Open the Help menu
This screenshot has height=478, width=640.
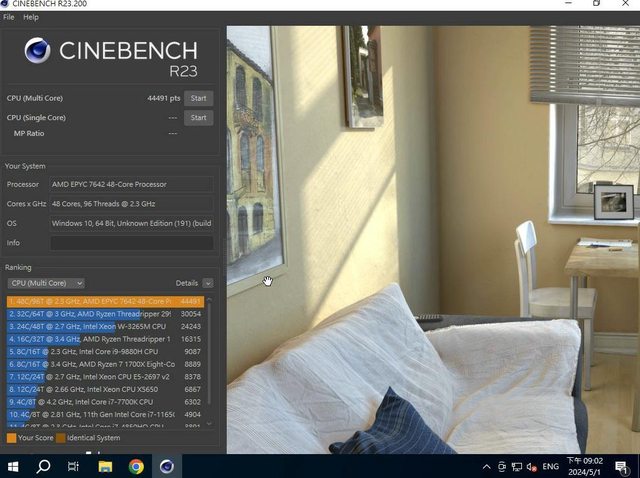pos(31,17)
